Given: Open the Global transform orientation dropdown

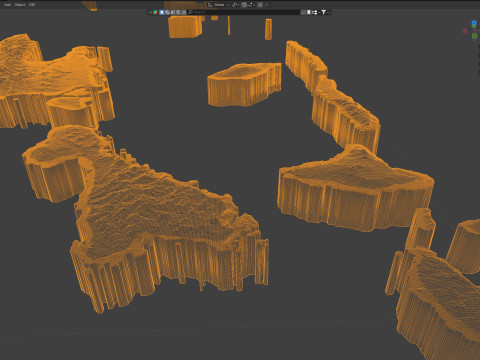Looking at the screenshot, I should (x=219, y=5).
